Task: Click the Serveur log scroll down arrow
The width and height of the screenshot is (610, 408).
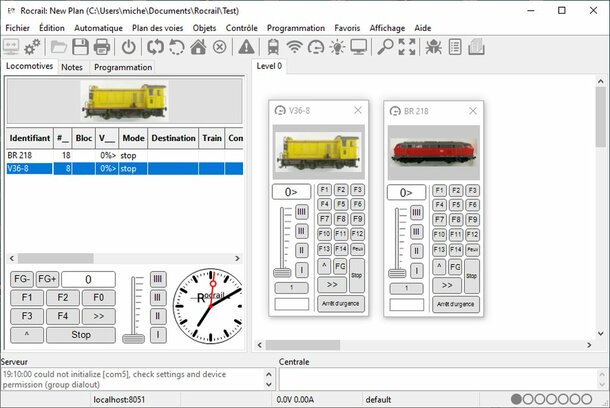Action: [x=269, y=385]
